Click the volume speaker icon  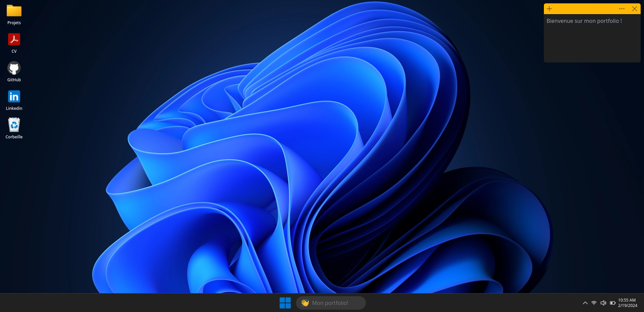pyautogui.click(x=603, y=303)
